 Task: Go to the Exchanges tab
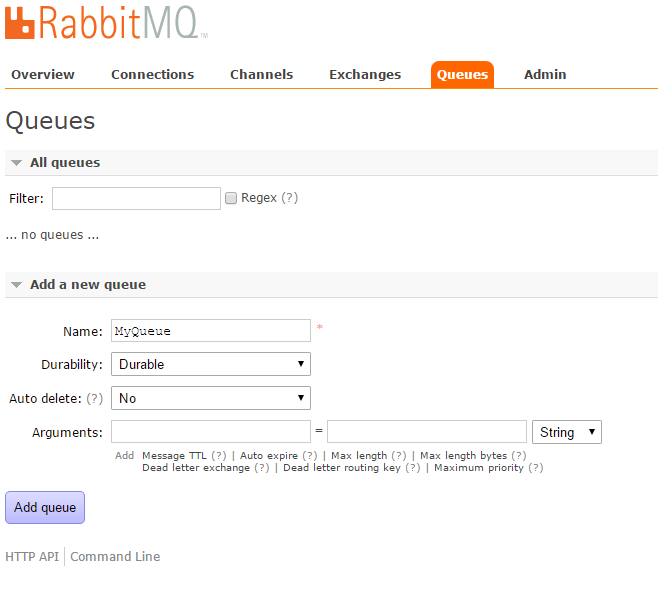click(365, 74)
